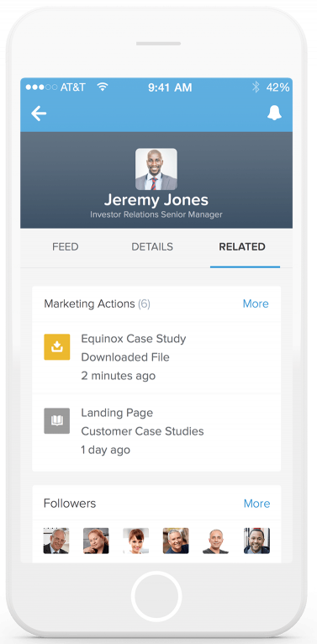Image resolution: width=317 pixels, height=644 pixels.
Task: Tap the yellow download icon for Equinox Case Study
Action: pos(57,347)
